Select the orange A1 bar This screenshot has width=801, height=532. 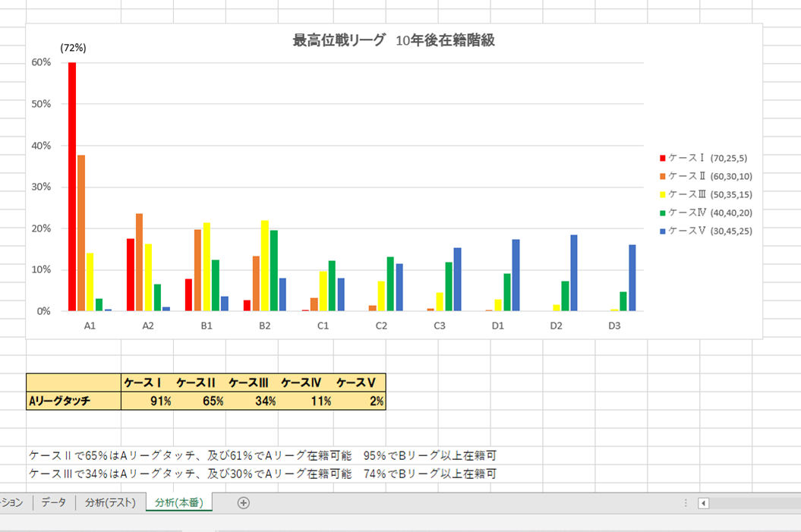pyautogui.click(x=81, y=233)
